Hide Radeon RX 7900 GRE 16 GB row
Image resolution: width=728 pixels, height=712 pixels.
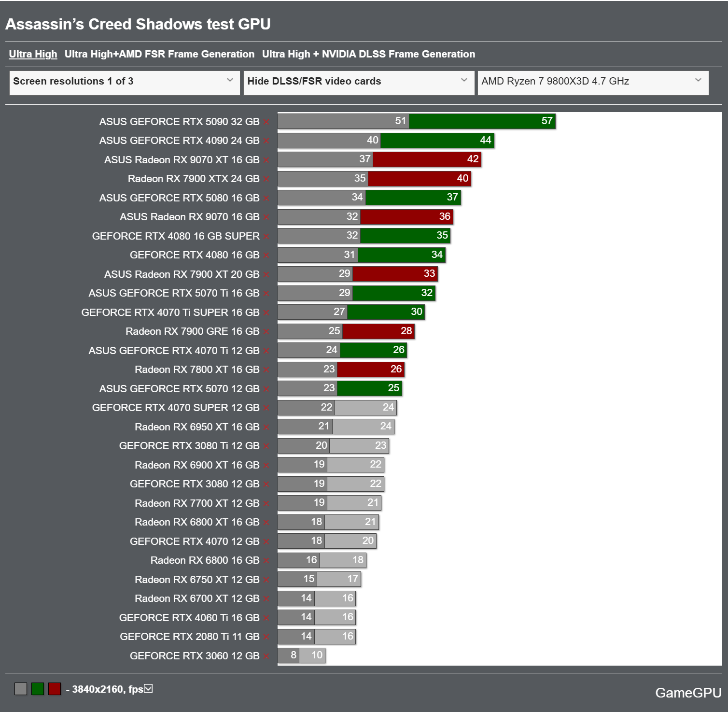tap(266, 332)
